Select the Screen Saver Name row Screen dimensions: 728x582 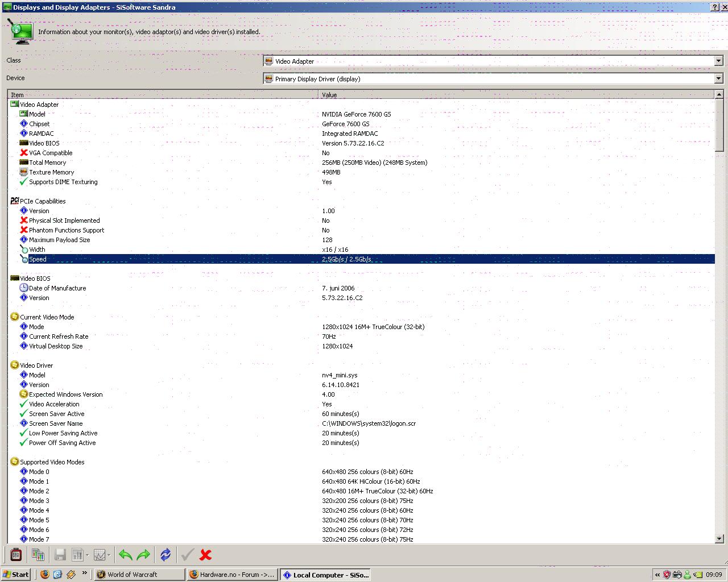point(362,423)
